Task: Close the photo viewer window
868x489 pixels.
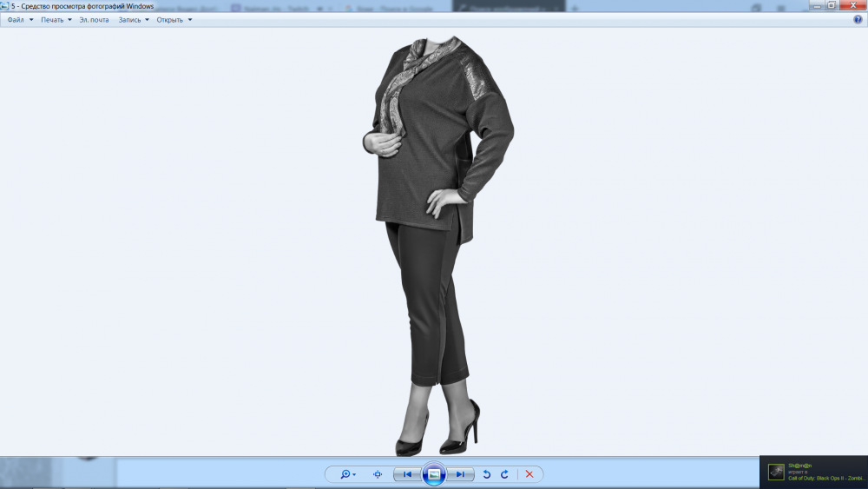Action: (853, 5)
